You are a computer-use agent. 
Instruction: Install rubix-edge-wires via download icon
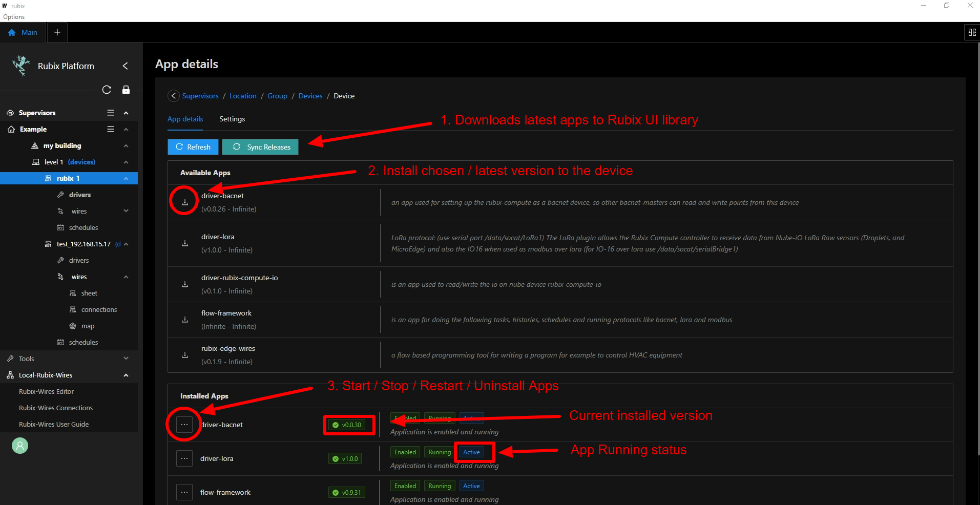click(x=185, y=355)
